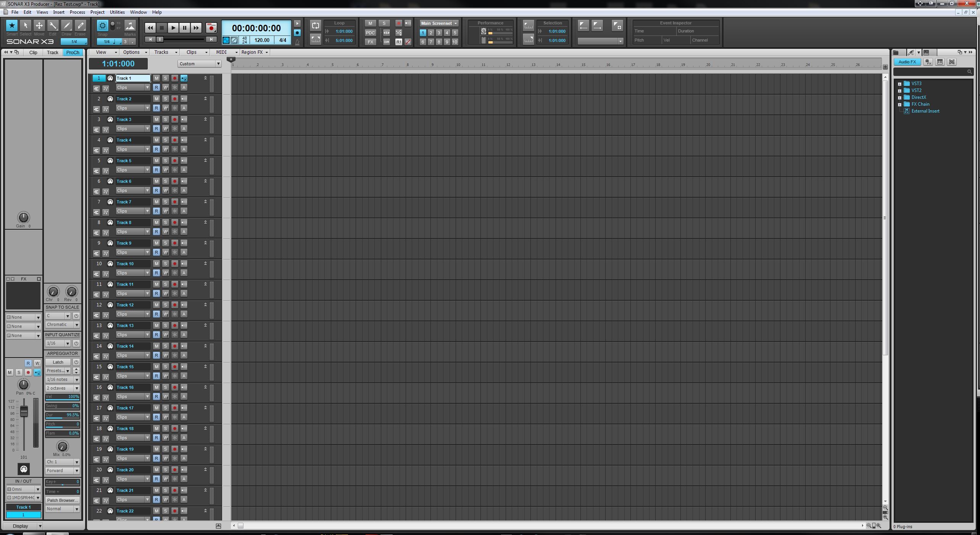Select the Smart tool

[12, 26]
